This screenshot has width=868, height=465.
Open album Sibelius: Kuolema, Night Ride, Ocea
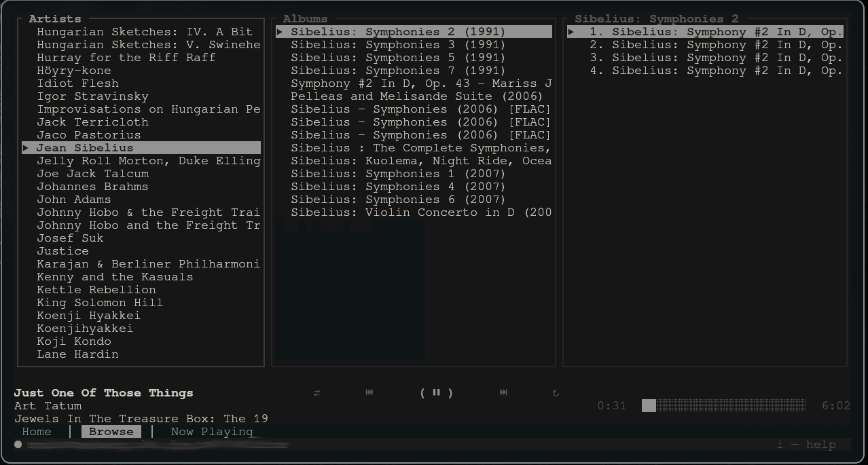click(421, 161)
